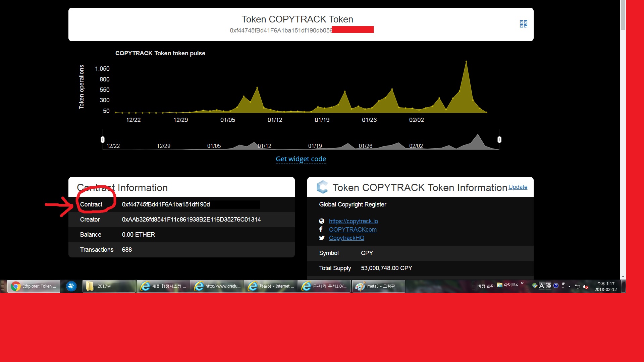Switch to 학습창 Internet Explorer window
644x362 pixels.
click(271, 286)
